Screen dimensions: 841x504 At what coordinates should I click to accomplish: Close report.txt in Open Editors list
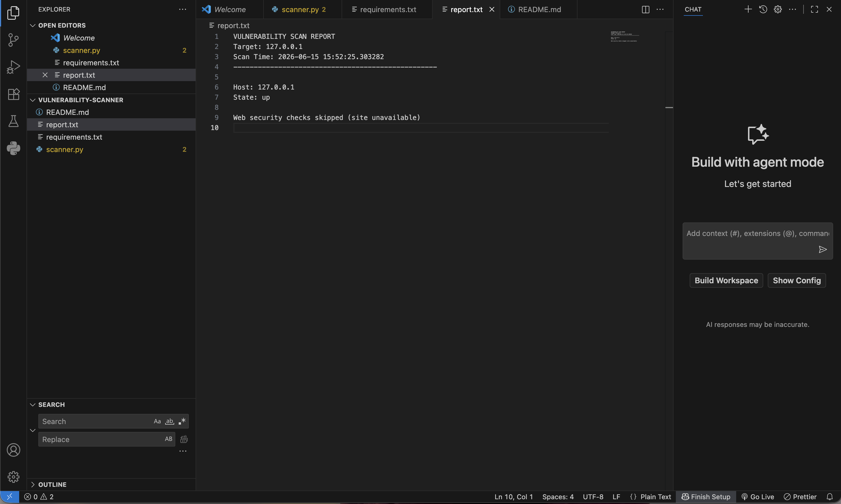(x=45, y=75)
